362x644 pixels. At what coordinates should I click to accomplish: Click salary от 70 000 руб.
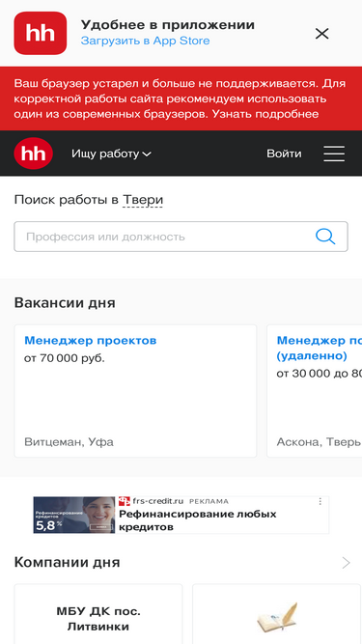[65, 358]
